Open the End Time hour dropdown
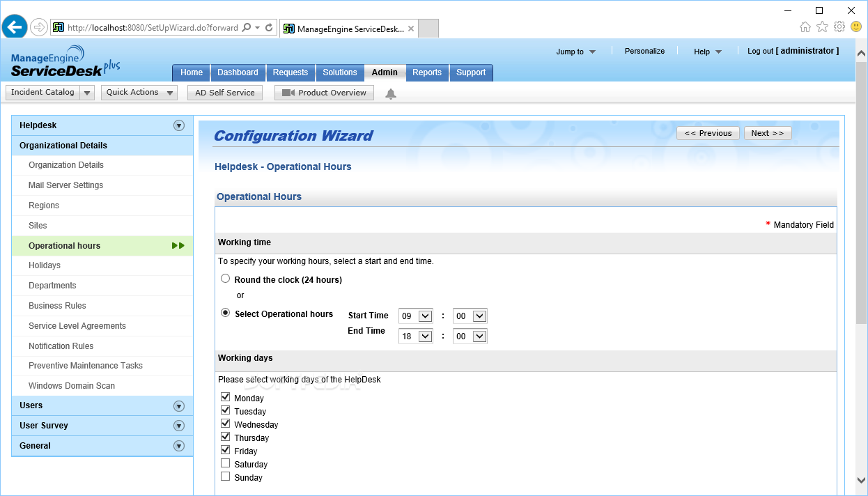 [x=416, y=336]
